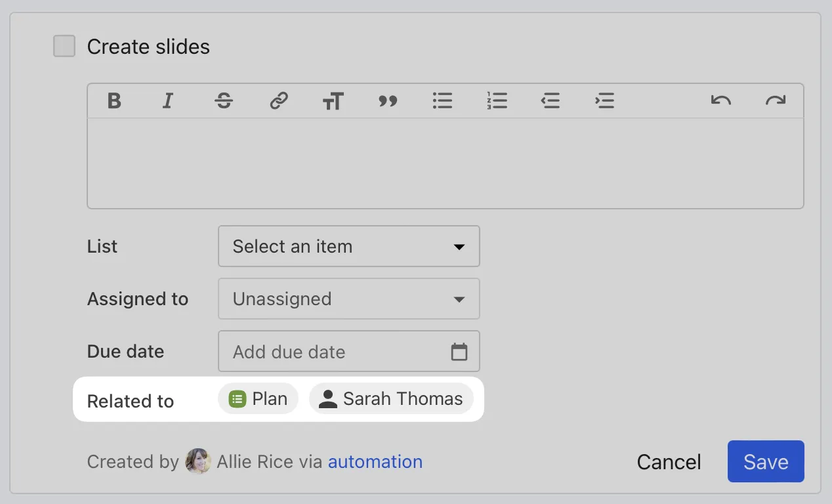Open the text size icon

coord(333,100)
